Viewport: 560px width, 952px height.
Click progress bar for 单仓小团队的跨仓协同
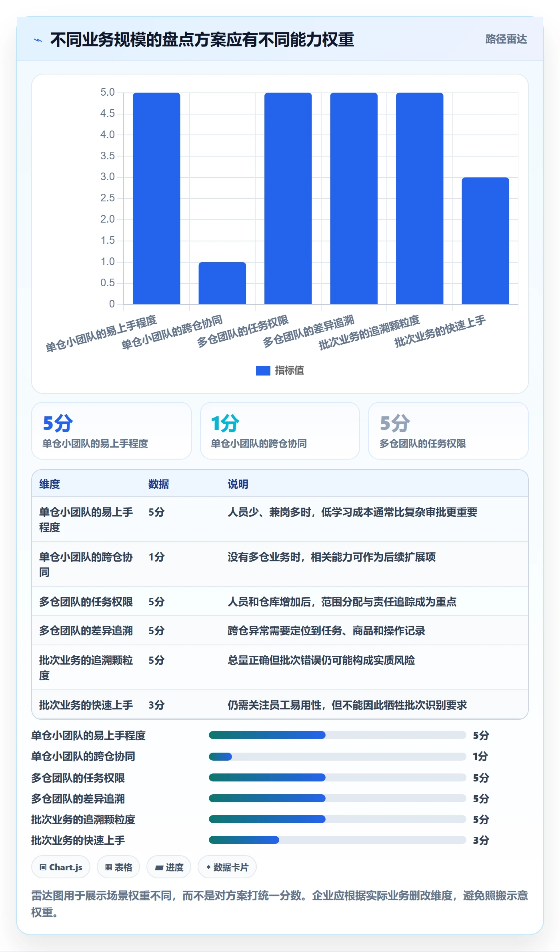(337, 757)
